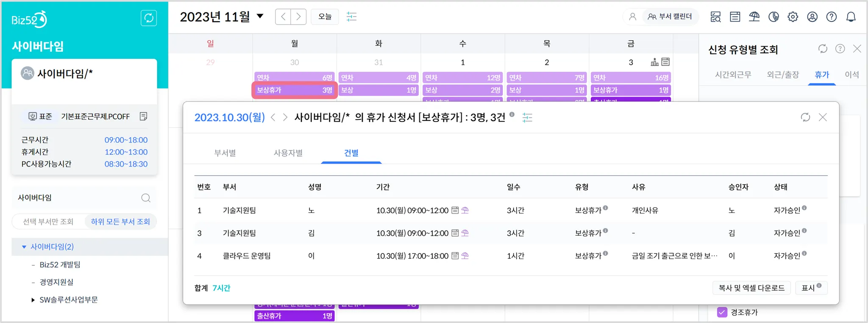Go to the previous month with left arrow
The height and width of the screenshot is (323, 868).
click(x=283, y=17)
